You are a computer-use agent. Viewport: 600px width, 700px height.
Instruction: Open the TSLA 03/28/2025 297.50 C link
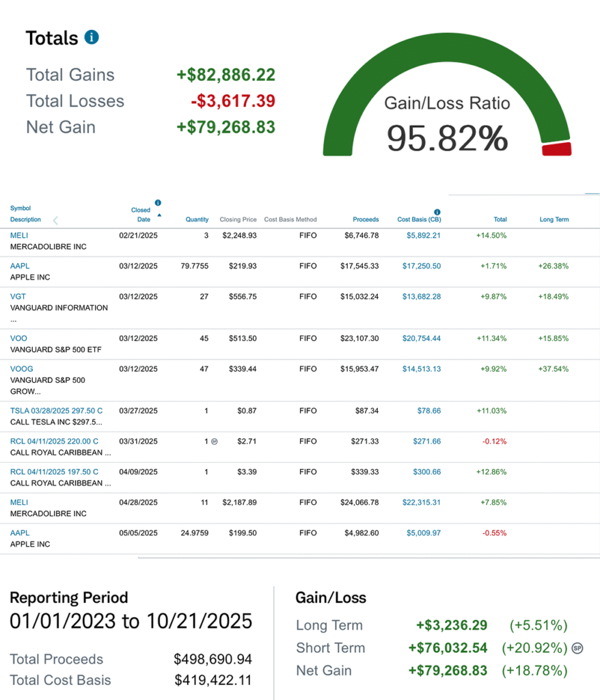56,410
